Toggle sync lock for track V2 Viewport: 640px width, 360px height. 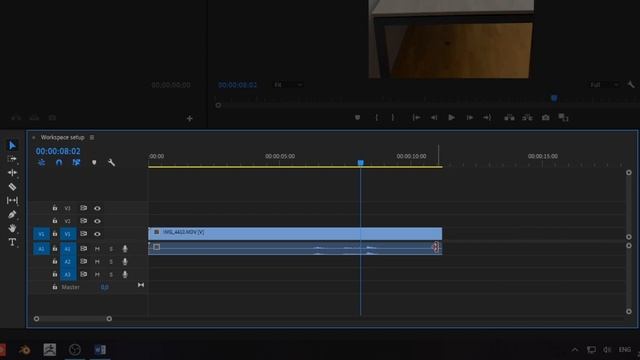pyautogui.click(x=83, y=221)
